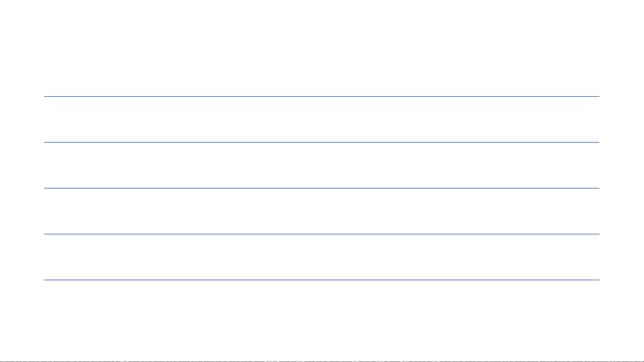The image size is (644, 362).
Task: Click the right end of the first blue line
Action: pos(599,96)
